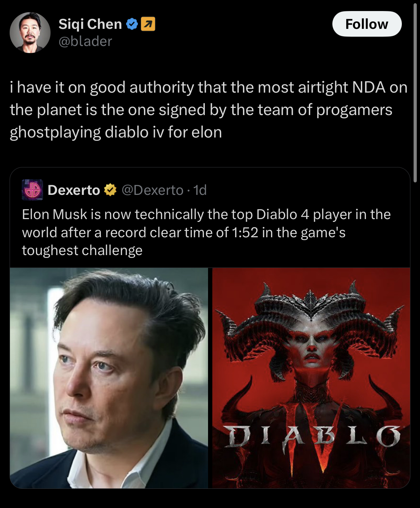This screenshot has width=420, height=508.
Task: Open the Diablo IV cover image
Action: (x=311, y=378)
